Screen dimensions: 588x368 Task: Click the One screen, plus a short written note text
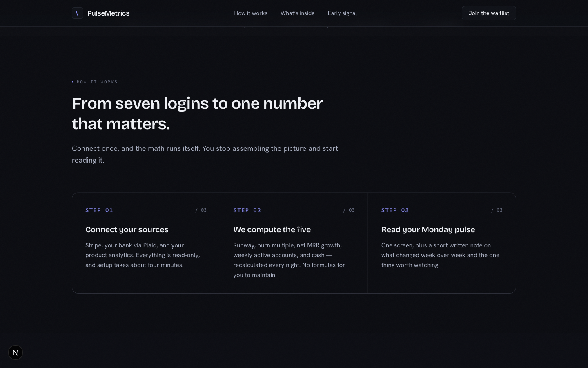click(x=440, y=255)
